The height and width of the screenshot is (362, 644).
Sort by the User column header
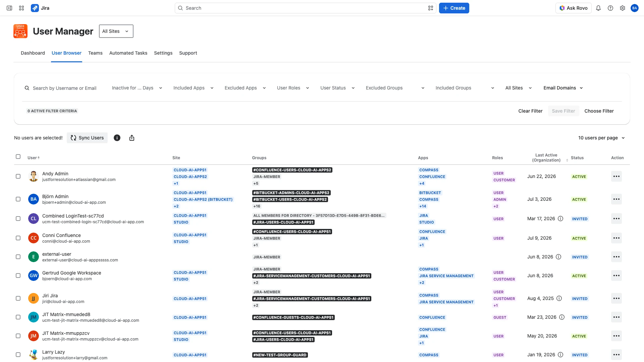34,158
